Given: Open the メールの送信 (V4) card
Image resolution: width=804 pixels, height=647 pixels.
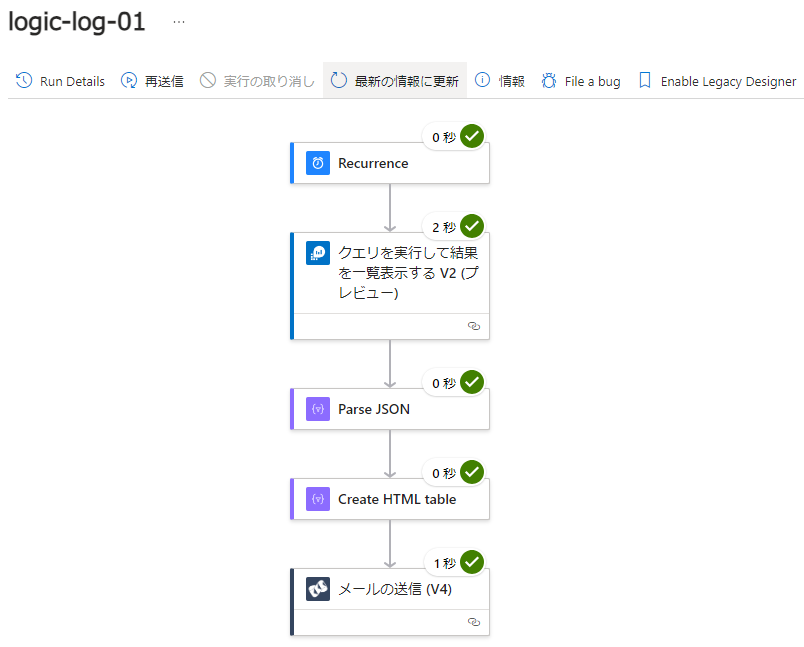Looking at the screenshot, I should coord(390,602).
